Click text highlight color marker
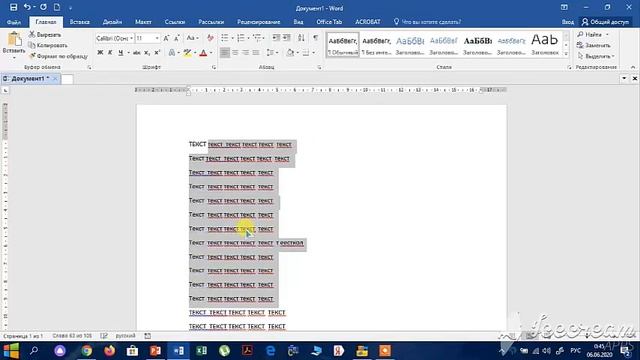The height and width of the screenshot is (360, 640). [x=187, y=53]
